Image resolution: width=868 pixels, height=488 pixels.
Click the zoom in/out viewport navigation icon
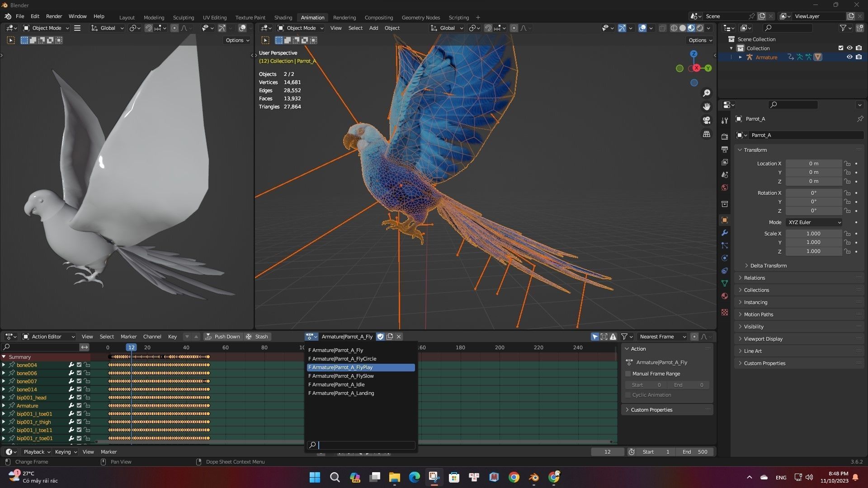click(x=707, y=93)
